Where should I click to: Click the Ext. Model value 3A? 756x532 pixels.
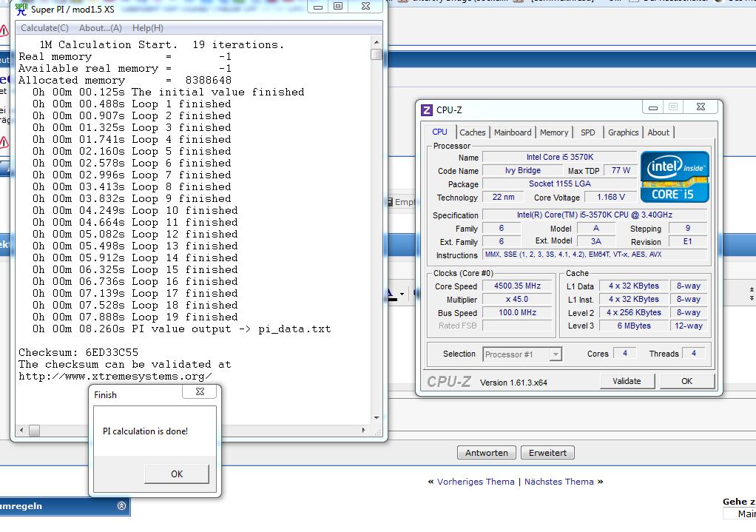596,242
